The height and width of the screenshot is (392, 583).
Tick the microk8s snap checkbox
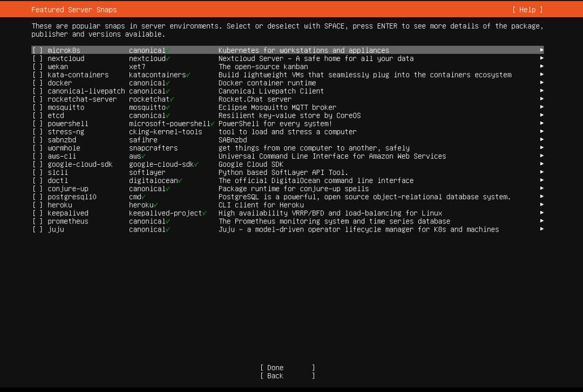point(37,50)
